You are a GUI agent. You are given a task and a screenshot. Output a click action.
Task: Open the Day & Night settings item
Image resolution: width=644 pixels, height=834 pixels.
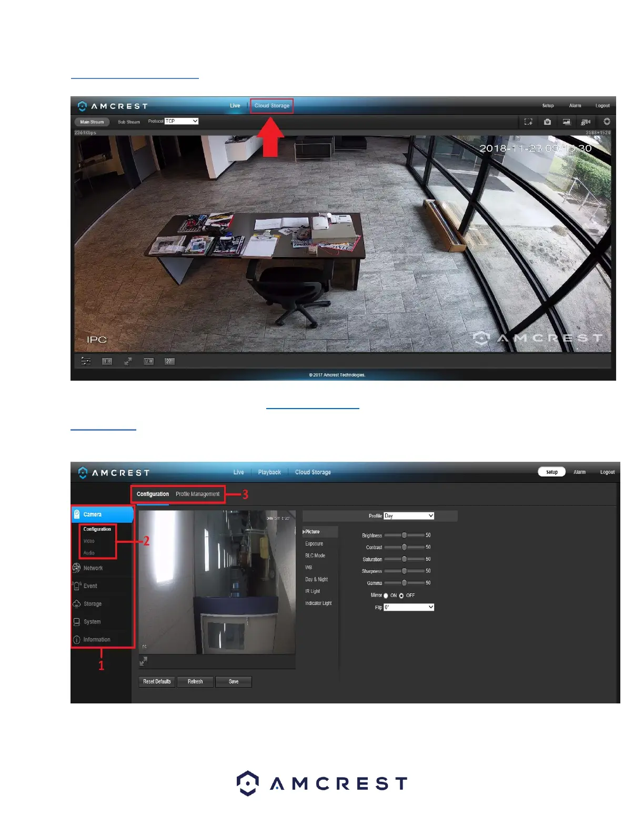click(x=317, y=579)
